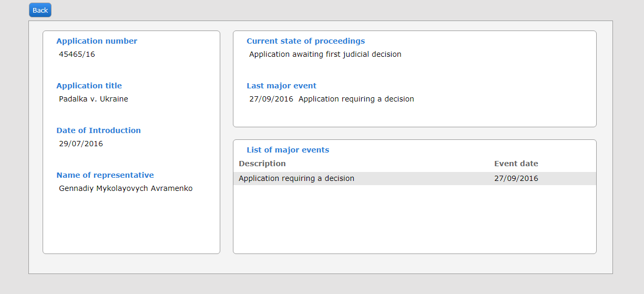644x294 pixels.
Task: Select the Application title heading
Action: [89, 86]
